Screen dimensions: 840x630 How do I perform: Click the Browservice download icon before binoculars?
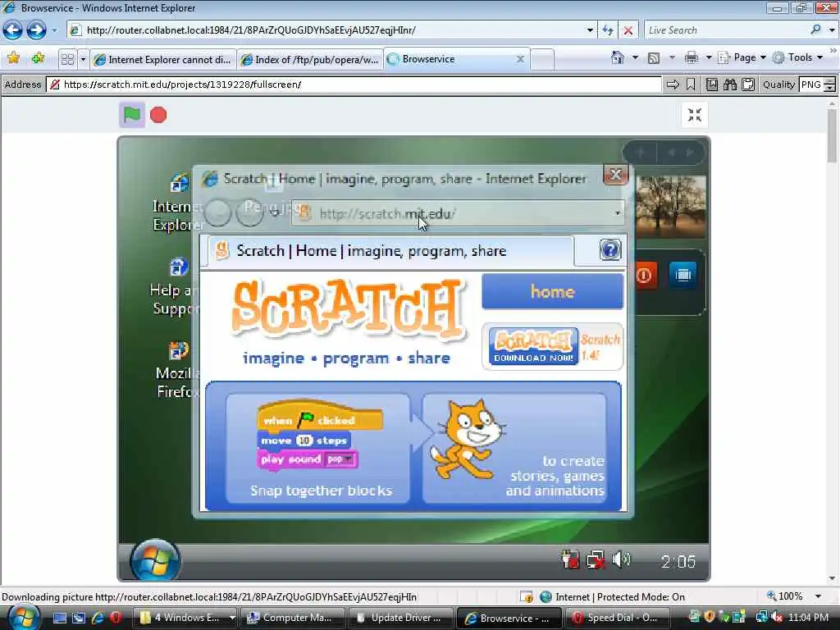(711, 84)
